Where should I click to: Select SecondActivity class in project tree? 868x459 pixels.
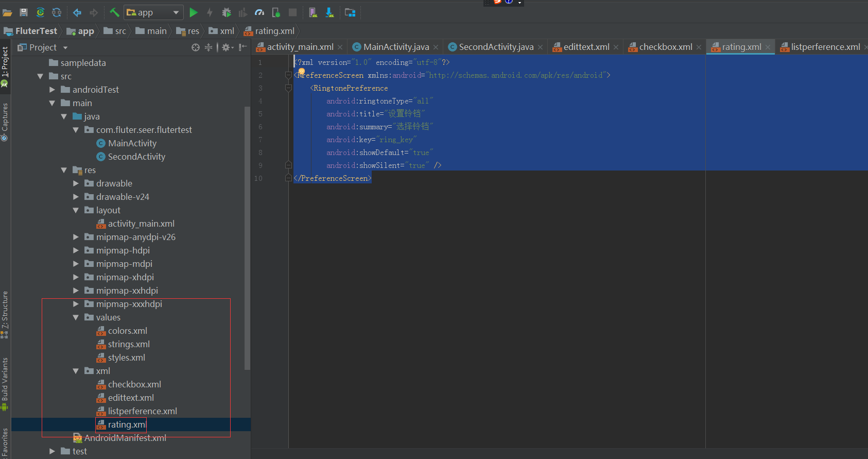pyautogui.click(x=131, y=157)
